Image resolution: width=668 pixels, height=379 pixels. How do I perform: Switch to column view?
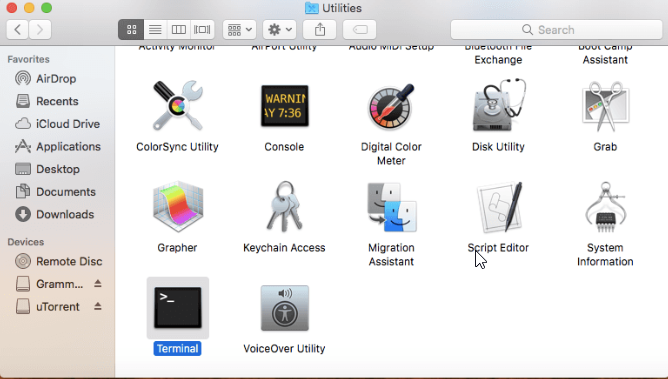[x=179, y=29]
